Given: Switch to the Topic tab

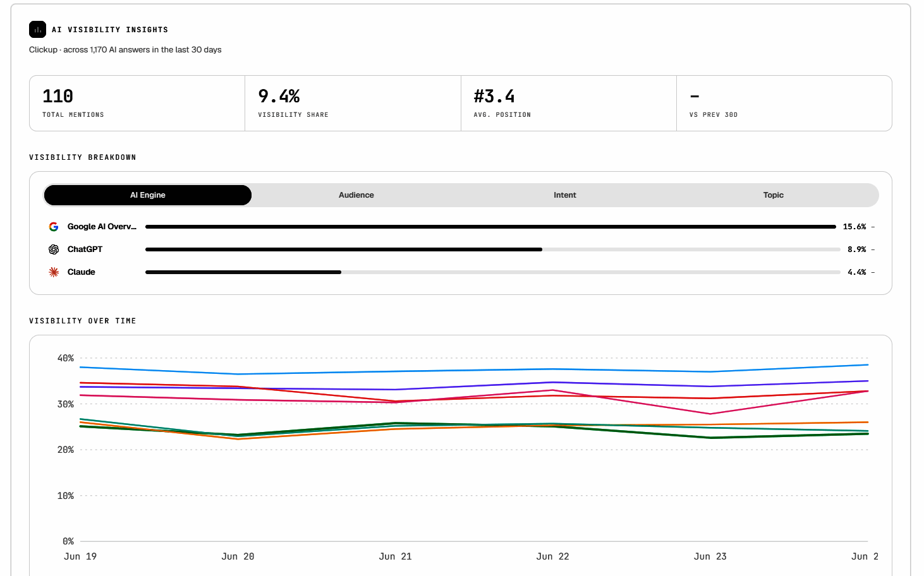Looking at the screenshot, I should (x=774, y=195).
